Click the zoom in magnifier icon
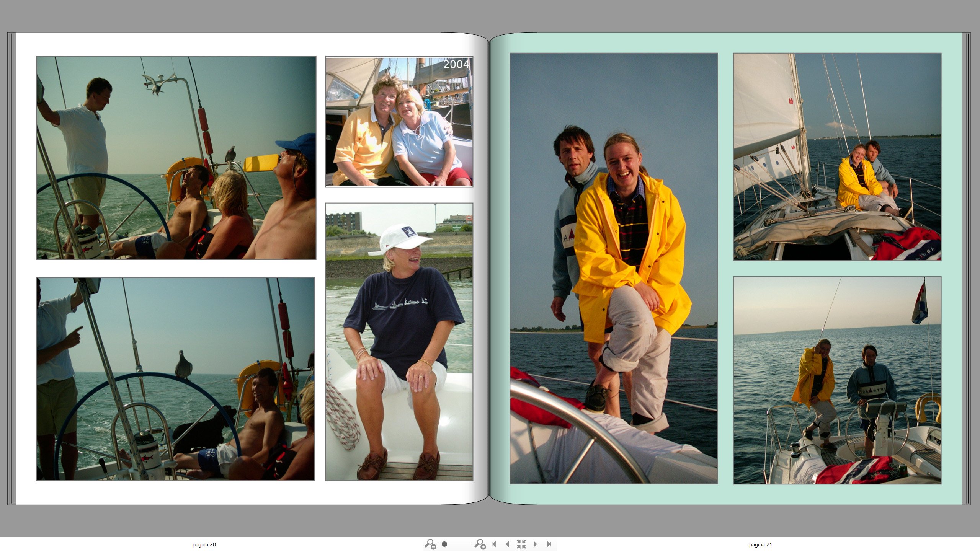Viewport: 980px width, 551px height. pyautogui.click(x=480, y=544)
